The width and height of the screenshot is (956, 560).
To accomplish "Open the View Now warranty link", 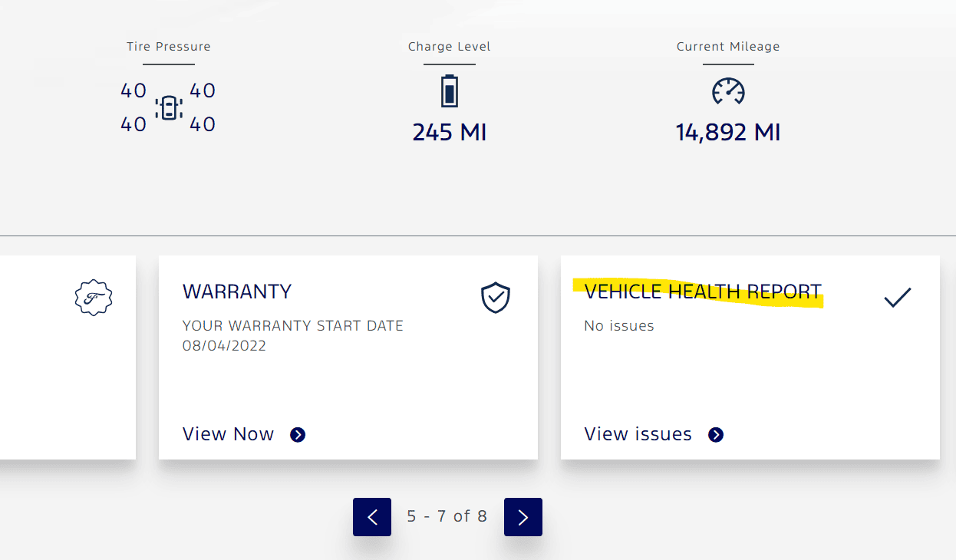I will coord(228,434).
